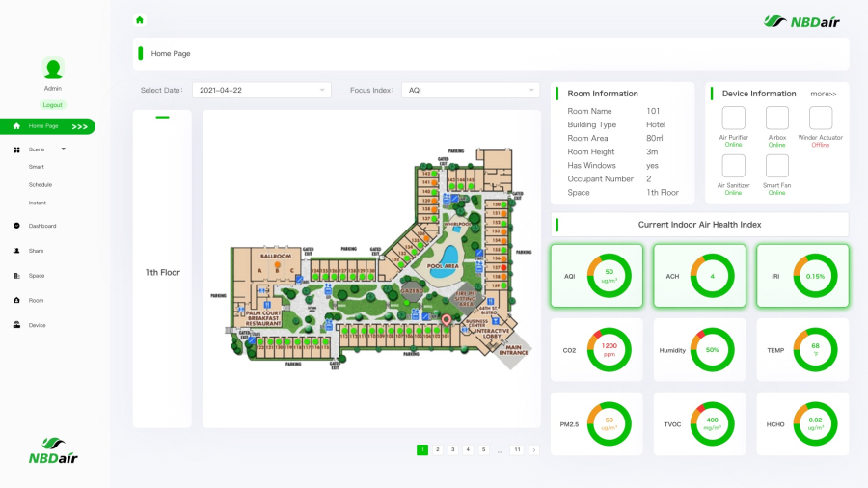Select the Airbox device icon
The image size is (868, 488).
[777, 118]
